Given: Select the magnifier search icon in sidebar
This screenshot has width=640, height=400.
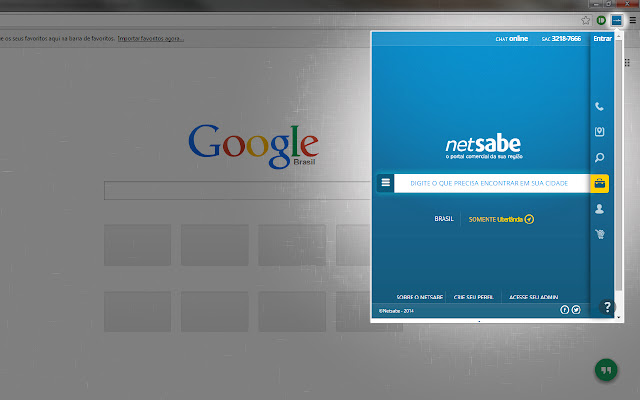Looking at the screenshot, I should click(x=599, y=158).
